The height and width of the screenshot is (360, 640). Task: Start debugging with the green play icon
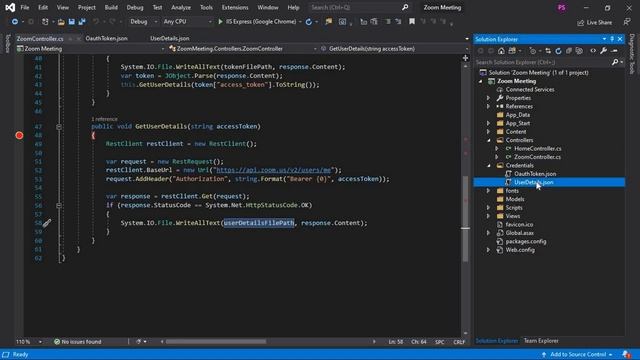(220, 22)
